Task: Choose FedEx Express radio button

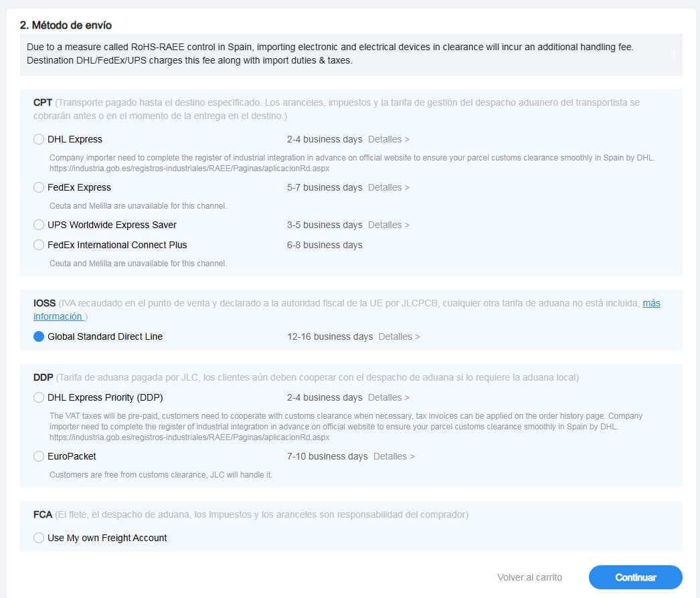Action: [39, 187]
